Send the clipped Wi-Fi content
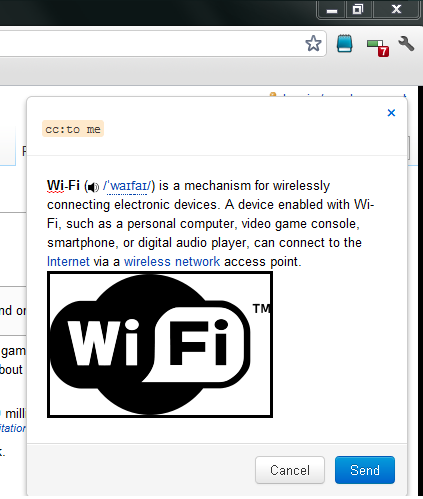The image size is (423, 499). tap(365, 470)
